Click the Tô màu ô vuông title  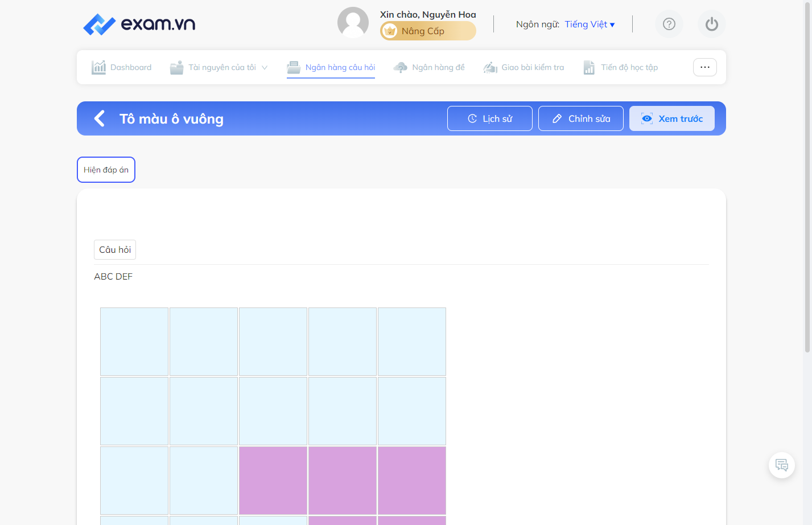coord(171,118)
